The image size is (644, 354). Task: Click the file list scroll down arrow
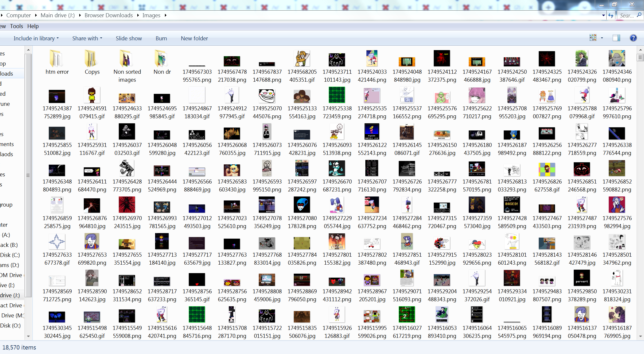(641, 336)
